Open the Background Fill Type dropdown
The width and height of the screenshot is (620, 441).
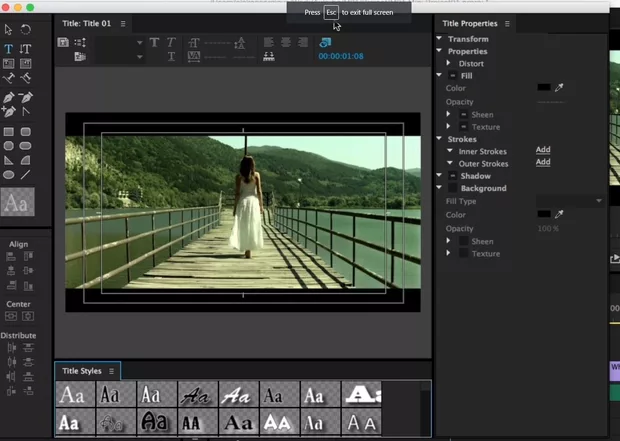(570, 201)
